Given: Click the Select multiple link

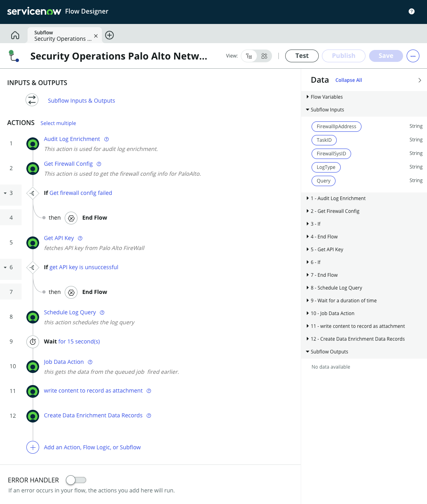Looking at the screenshot, I should tap(58, 123).
